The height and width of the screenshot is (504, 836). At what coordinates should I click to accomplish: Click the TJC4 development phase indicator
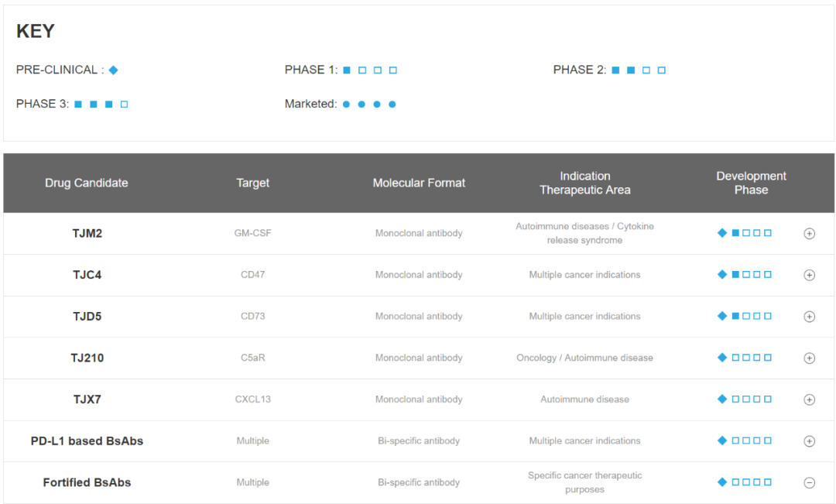click(x=745, y=275)
